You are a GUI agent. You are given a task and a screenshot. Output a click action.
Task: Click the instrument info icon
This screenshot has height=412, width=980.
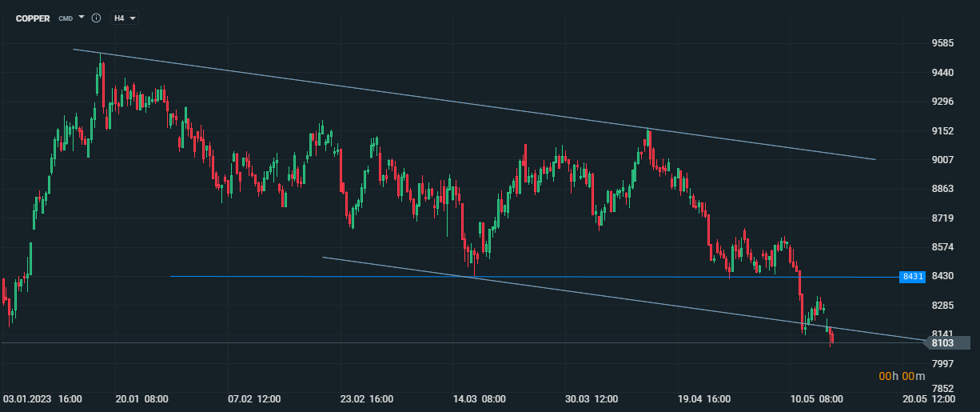pos(96,18)
